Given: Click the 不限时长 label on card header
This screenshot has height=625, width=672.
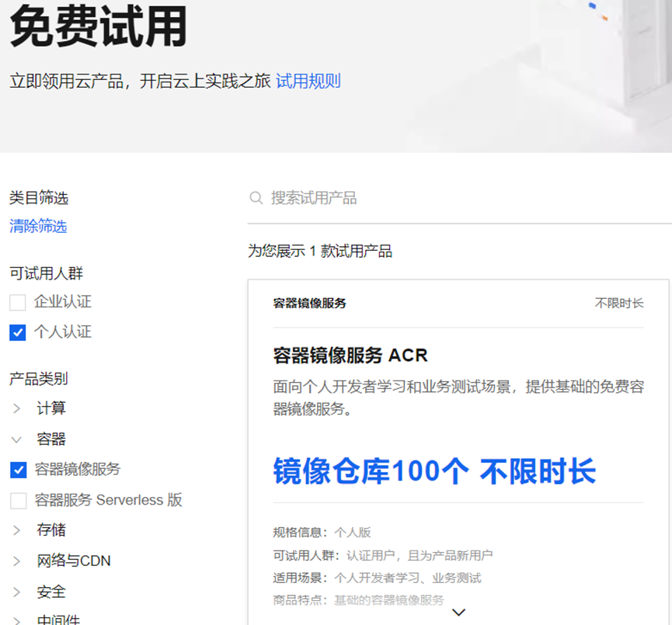Looking at the screenshot, I should tap(619, 303).
